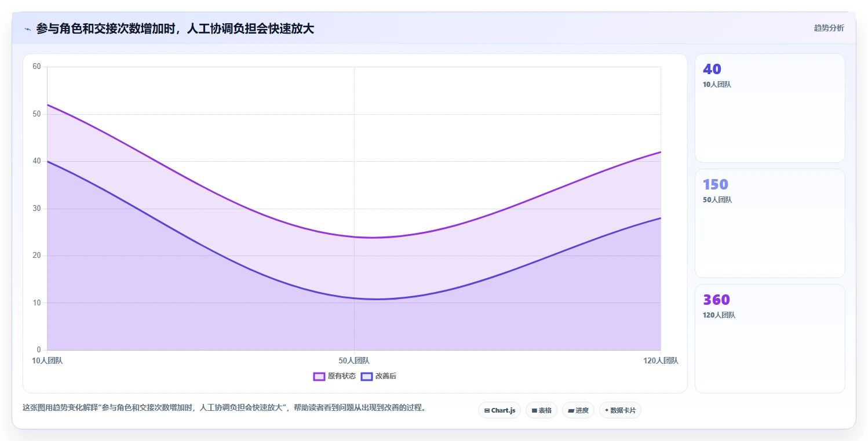This screenshot has height=441, width=868.
Task: Click the y-axis label 30
Action: [37, 208]
